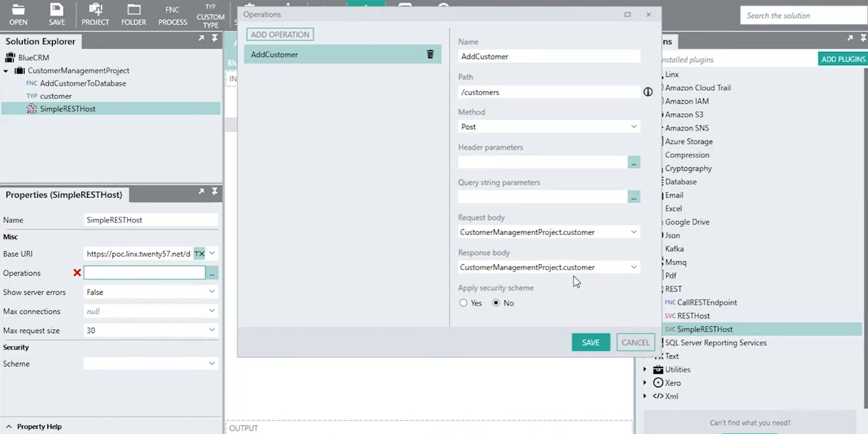Select the customer type in Solution Explorer
The height and width of the screenshot is (434, 868).
pyautogui.click(x=56, y=96)
